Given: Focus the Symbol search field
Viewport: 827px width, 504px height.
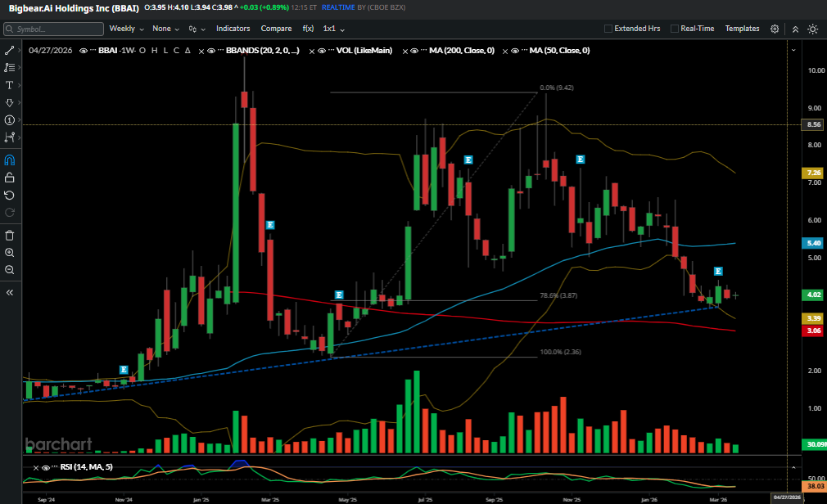Looking at the screenshot, I should [x=53, y=29].
